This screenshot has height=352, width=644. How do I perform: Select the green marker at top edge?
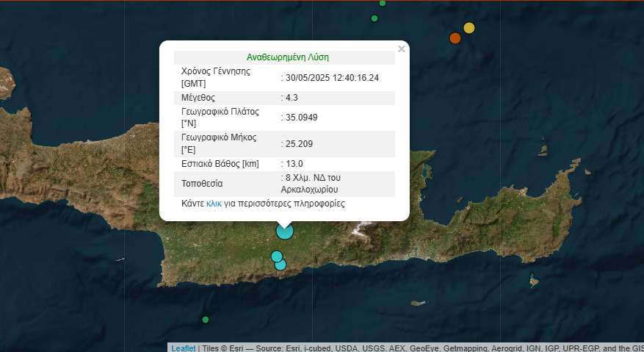pos(382,3)
